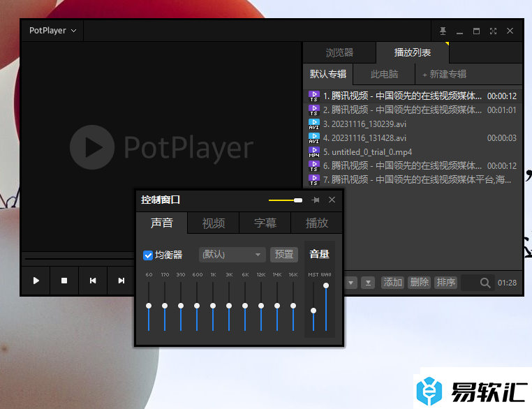
Task: Click the 排序 sort button
Action: (x=445, y=282)
